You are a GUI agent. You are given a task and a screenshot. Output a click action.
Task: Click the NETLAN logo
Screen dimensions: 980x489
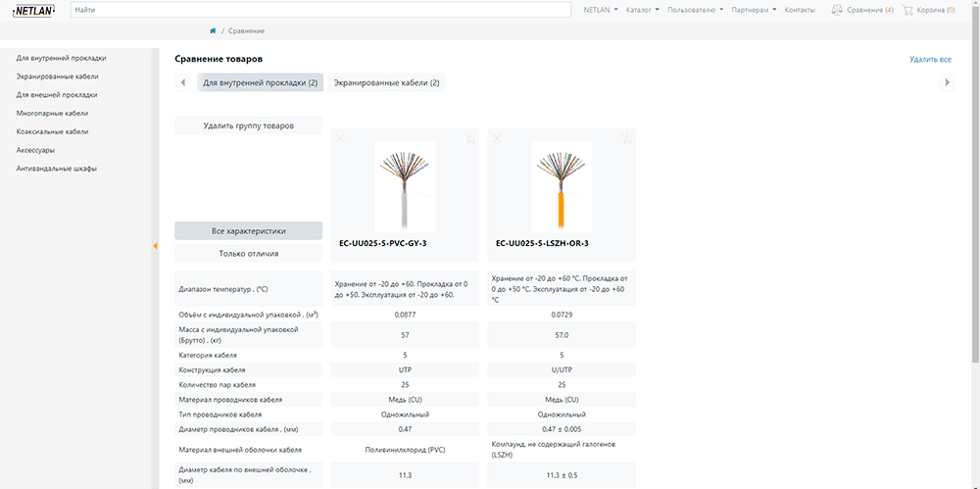[x=33, y=10]
